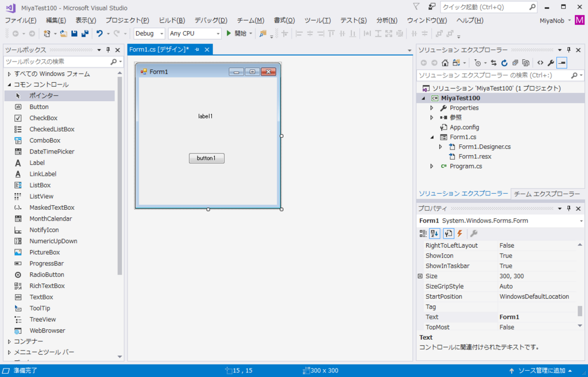Screen dimensions: 588x377
Task: Click the MiyaNob account name
Action: tap(552, 21)
